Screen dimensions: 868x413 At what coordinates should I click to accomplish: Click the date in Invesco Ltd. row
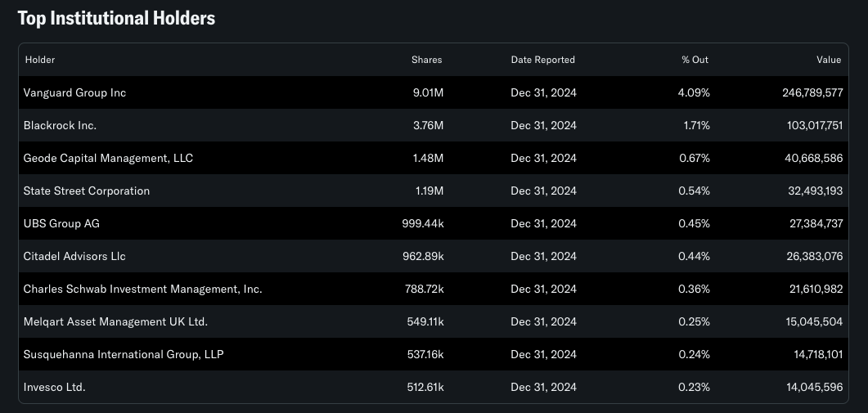coord(543,387)
